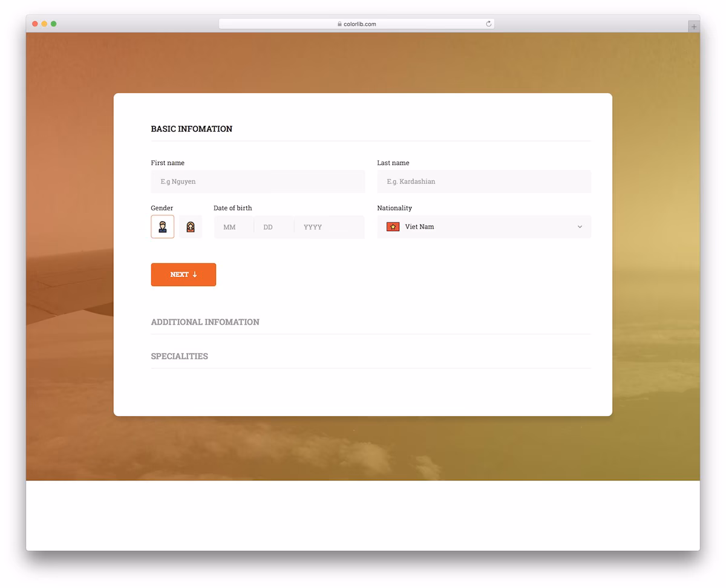Open the Nationality dropdown chevron
Image resolution: width=726 pixels, height=588 pixels.
pos(580,227)
